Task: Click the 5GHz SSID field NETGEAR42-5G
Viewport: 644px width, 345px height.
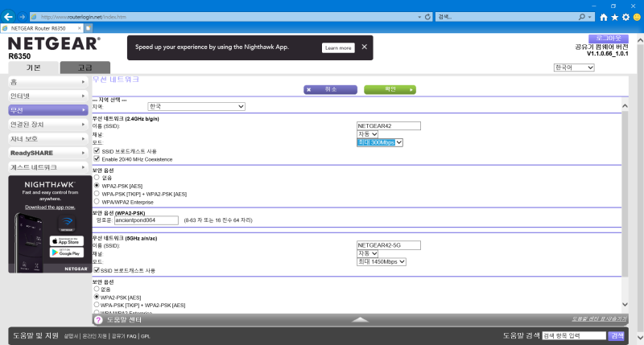Action: pyautogui.click(x=389, y=245)
